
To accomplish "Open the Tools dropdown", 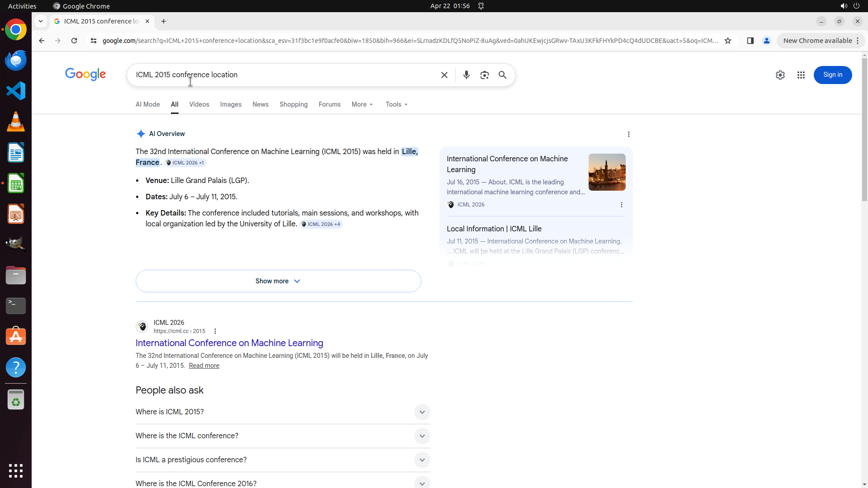I will click(396, 104).
